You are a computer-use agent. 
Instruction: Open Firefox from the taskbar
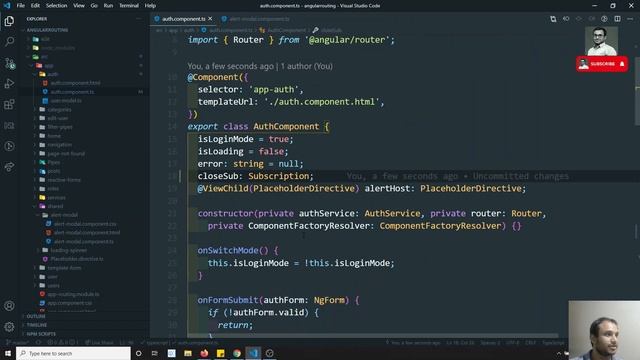[x=204, y=353]
